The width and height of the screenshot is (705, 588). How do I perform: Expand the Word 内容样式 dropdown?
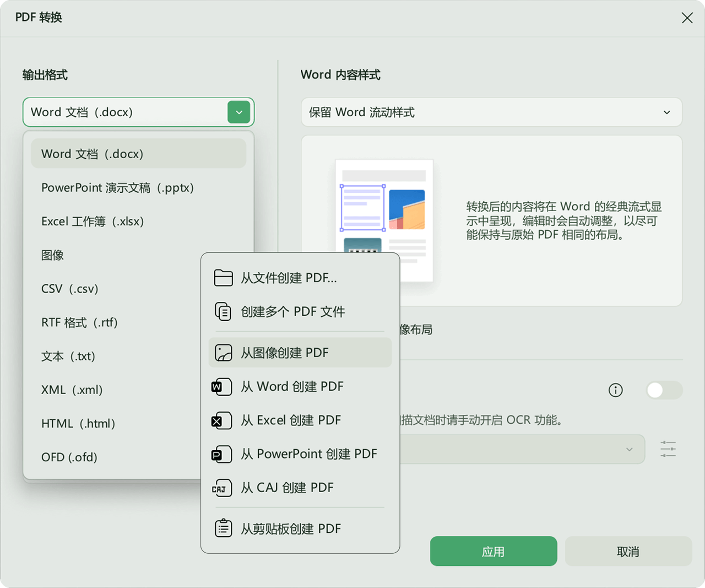pos(667,112)
